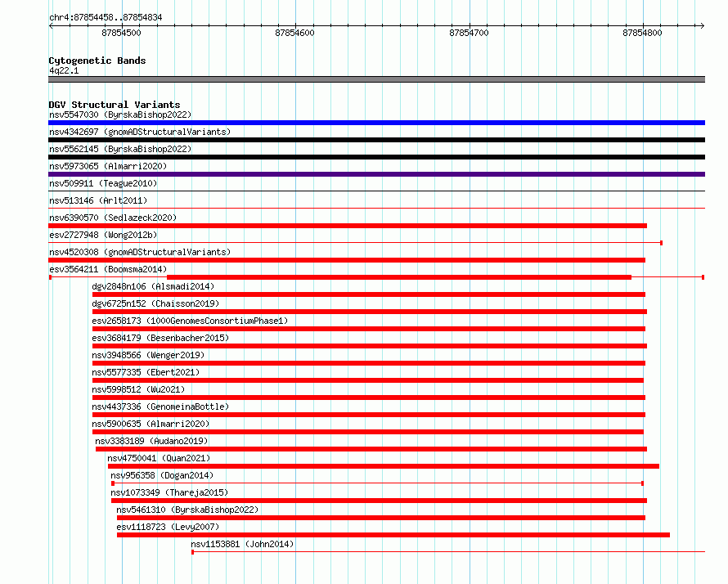Click nsv5900635 (Almarri2020) label

tap(151, 424)
